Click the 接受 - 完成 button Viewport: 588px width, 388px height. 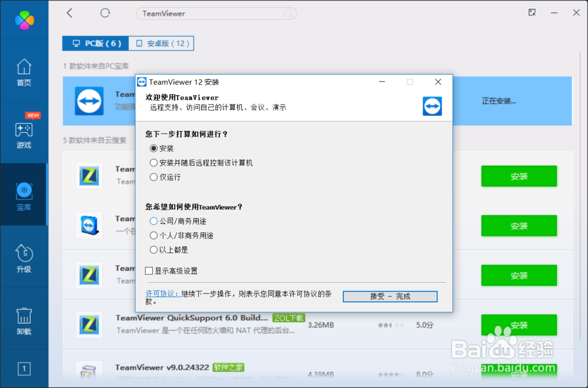390,296
